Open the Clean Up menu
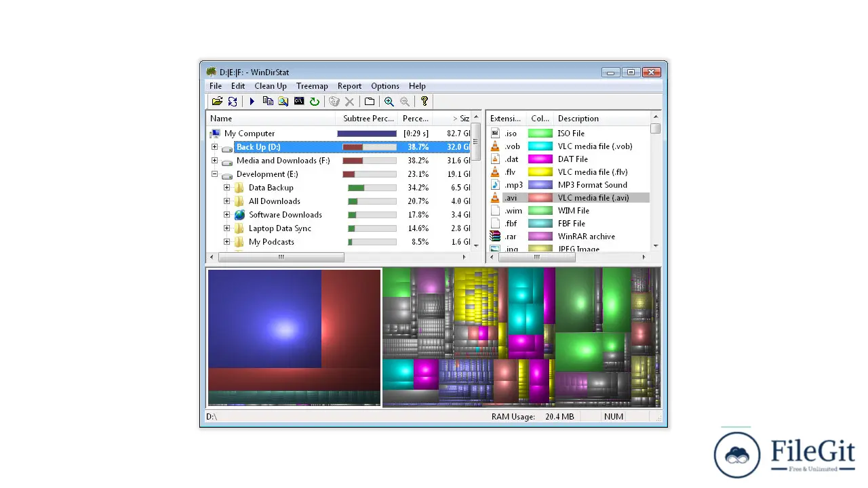This screenshot has height=488, width=868. (x=271, y=86)
